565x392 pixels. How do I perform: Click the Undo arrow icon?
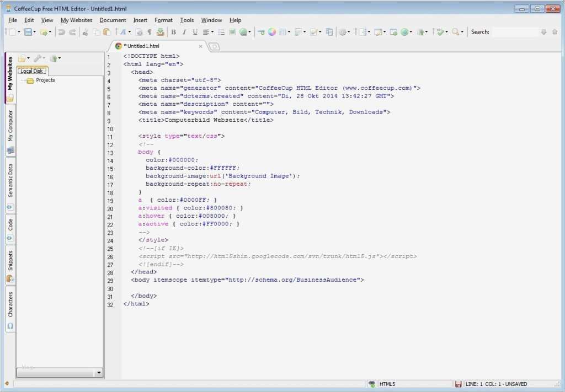pos(62,33)
